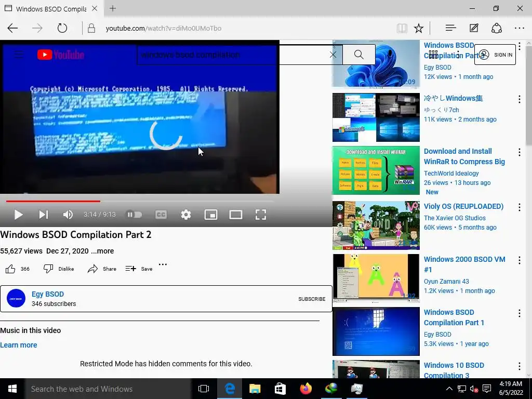Close the Windows BSOD Compilation tab
532x399 pixels.
pyautogui.click(x=95, y=8)
